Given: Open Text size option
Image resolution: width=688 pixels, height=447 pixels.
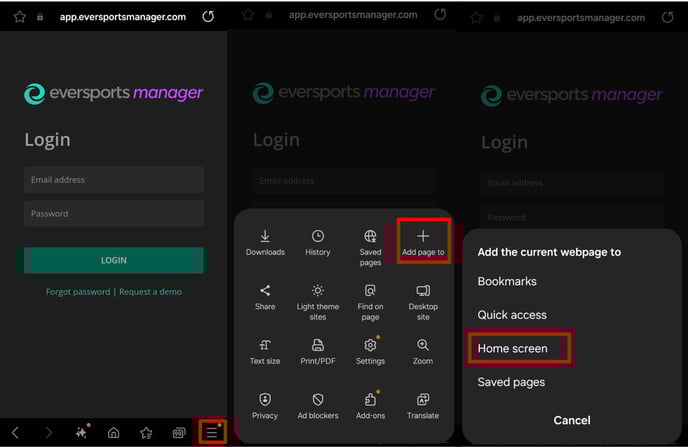Looking at the screenshot, I should pyautogui.click(x=265, y=351).
